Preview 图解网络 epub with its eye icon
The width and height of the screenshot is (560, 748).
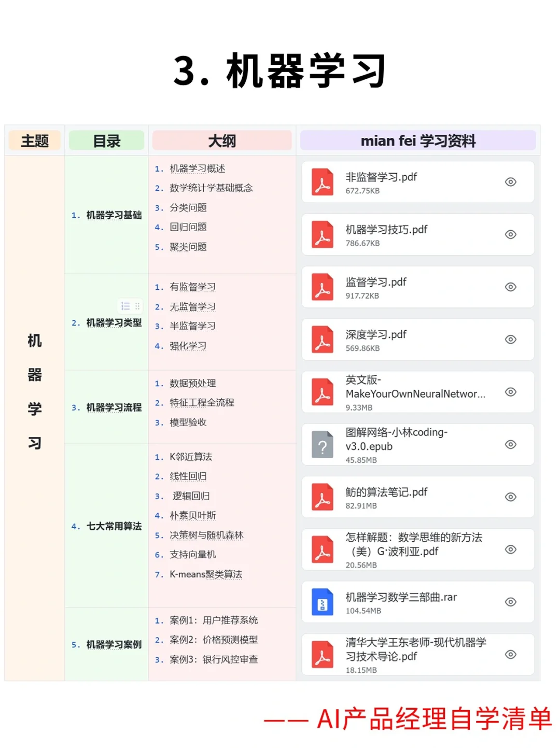(511, 444)
